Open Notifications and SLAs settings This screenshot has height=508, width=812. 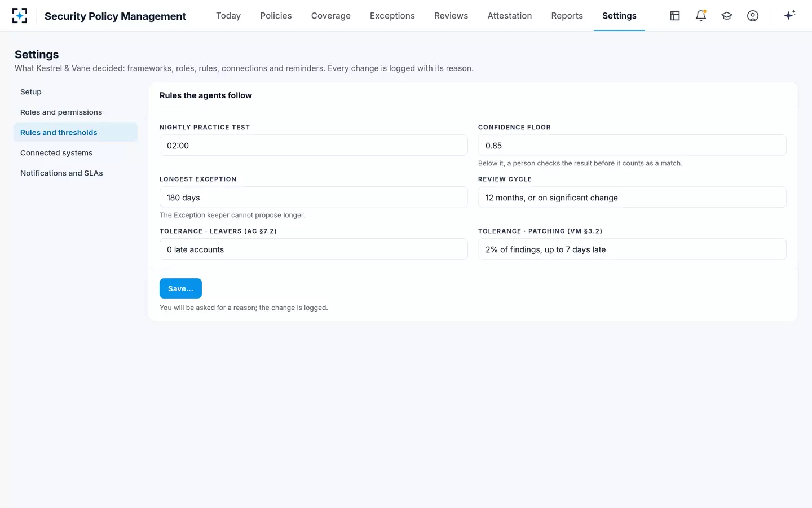click(76, 173)
